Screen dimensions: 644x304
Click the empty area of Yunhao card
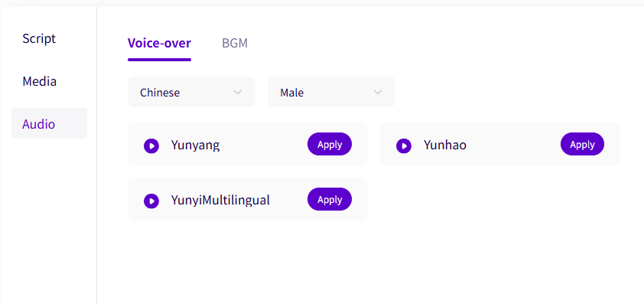513,144
